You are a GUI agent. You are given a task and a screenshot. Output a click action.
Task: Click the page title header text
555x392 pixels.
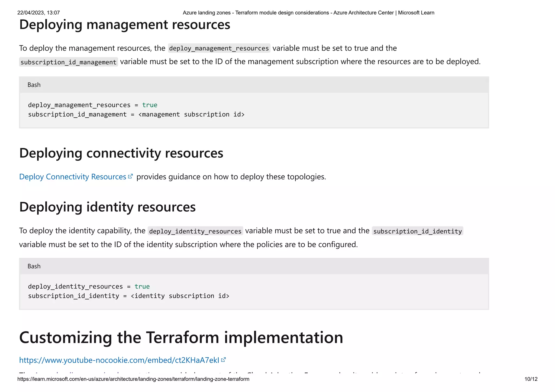click(308, 13)
